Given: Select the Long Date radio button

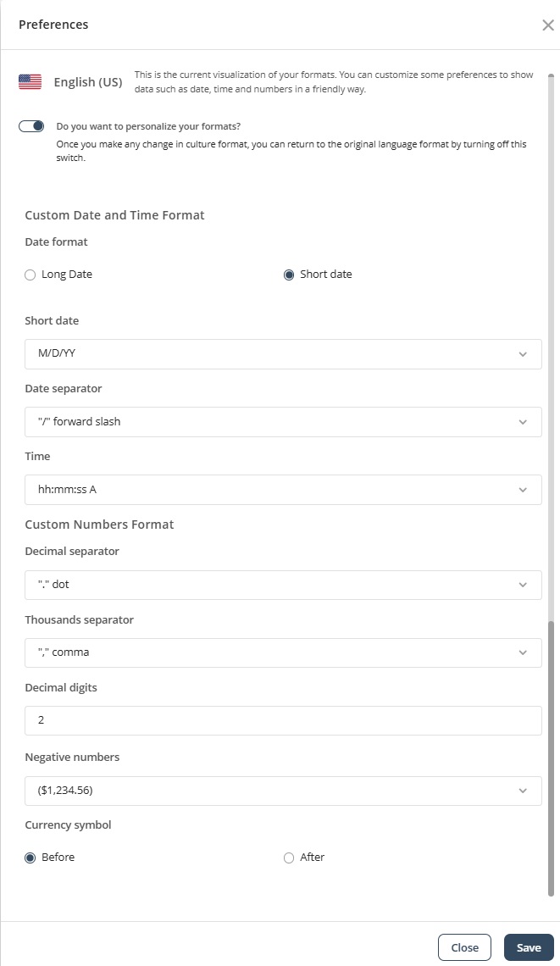Looking at the screenshot, I should 30,275.
